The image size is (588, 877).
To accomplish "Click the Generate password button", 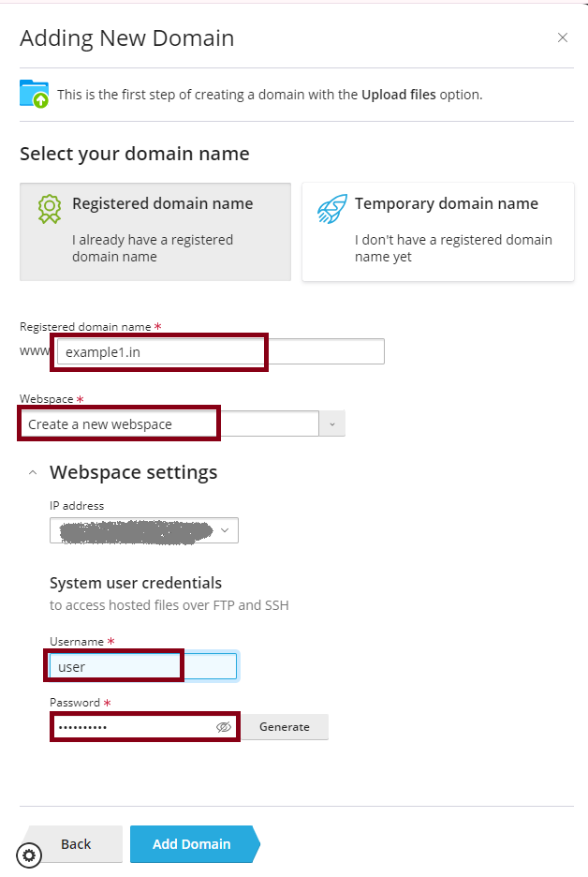I will point(285,727).
